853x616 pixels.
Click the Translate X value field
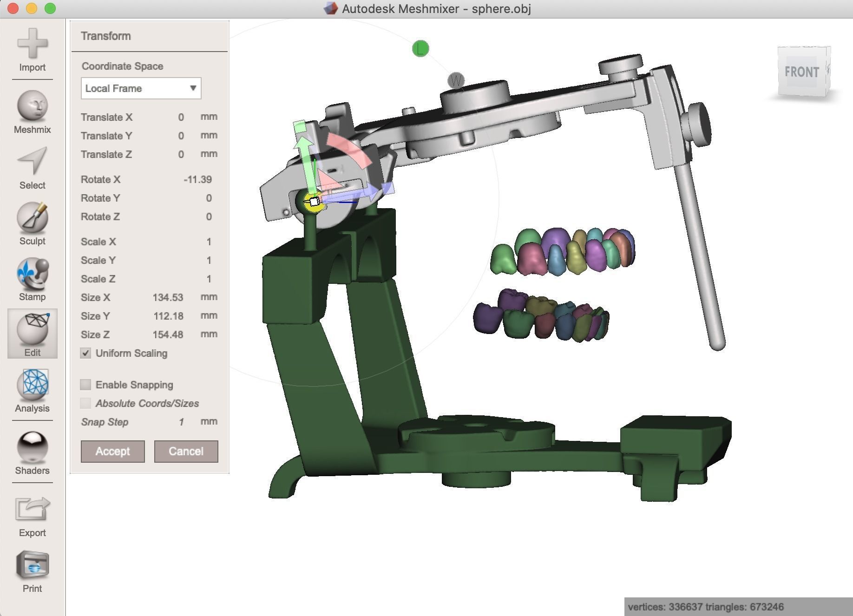tap(181, 117)
